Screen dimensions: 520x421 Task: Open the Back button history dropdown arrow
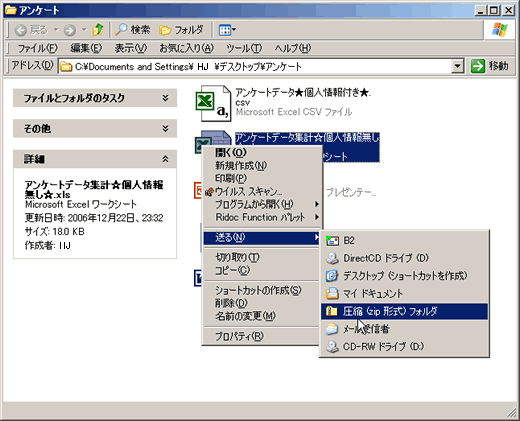point(56,30)
